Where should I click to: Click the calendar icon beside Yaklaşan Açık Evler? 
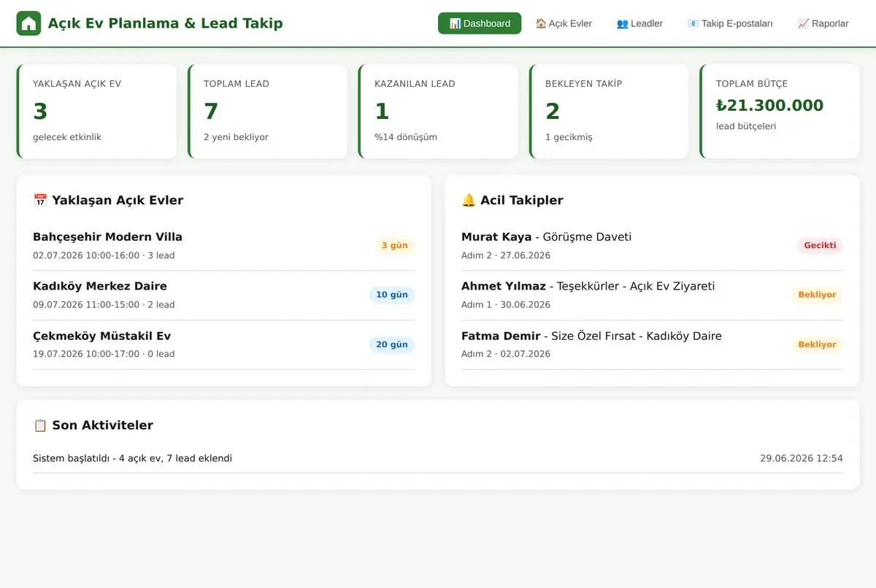tap(40, 200)
